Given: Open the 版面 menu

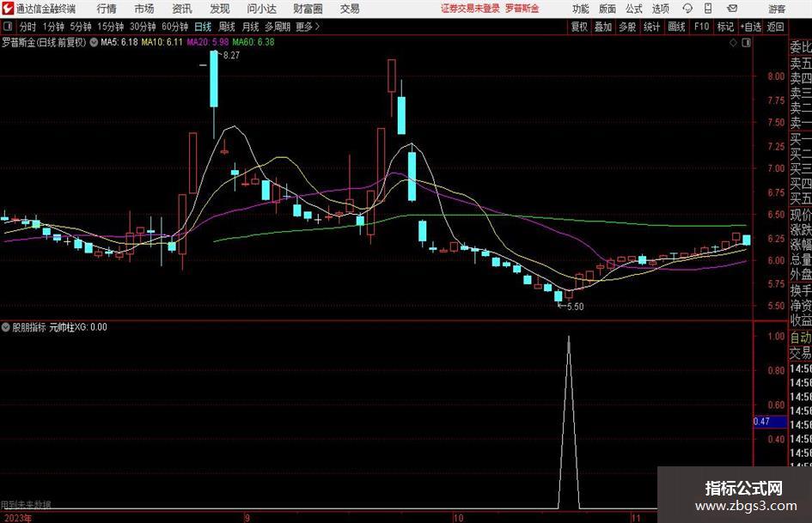Looking at the screenshot, I should tap(607, 9).
